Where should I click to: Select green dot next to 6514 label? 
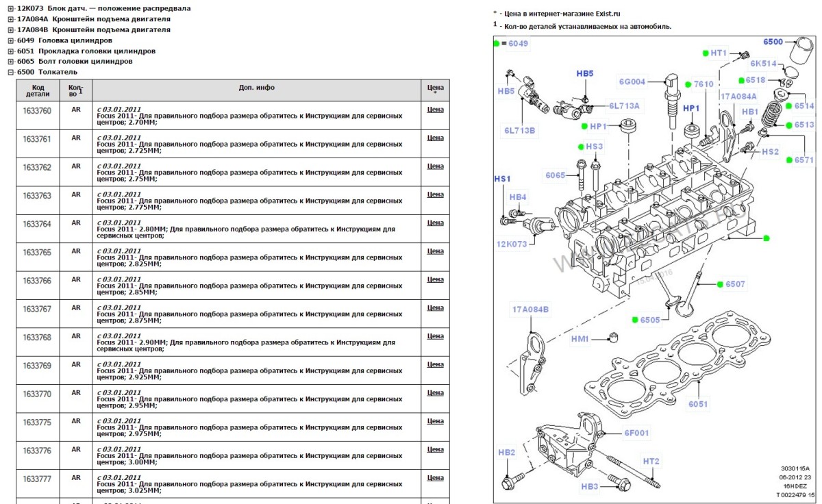click(x=789, y=106)
